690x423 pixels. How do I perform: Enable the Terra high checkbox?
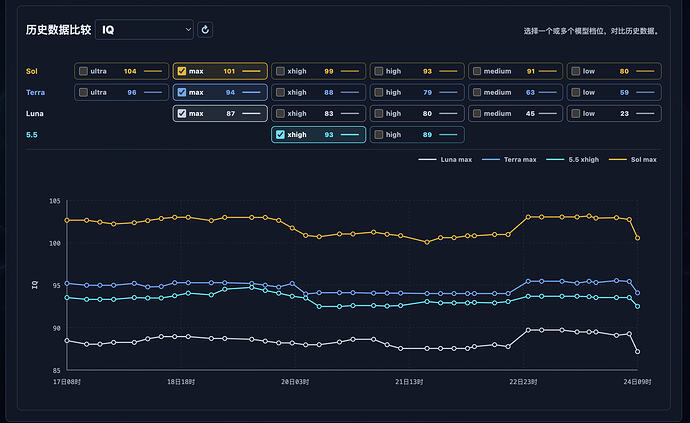click(x=379, y=92)
